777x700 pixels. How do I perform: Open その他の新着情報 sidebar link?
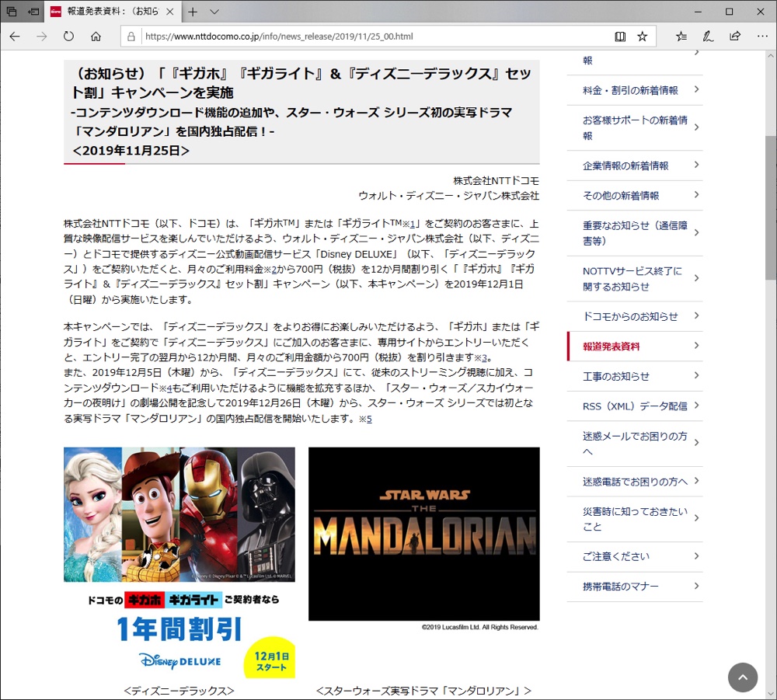[635, 196]
